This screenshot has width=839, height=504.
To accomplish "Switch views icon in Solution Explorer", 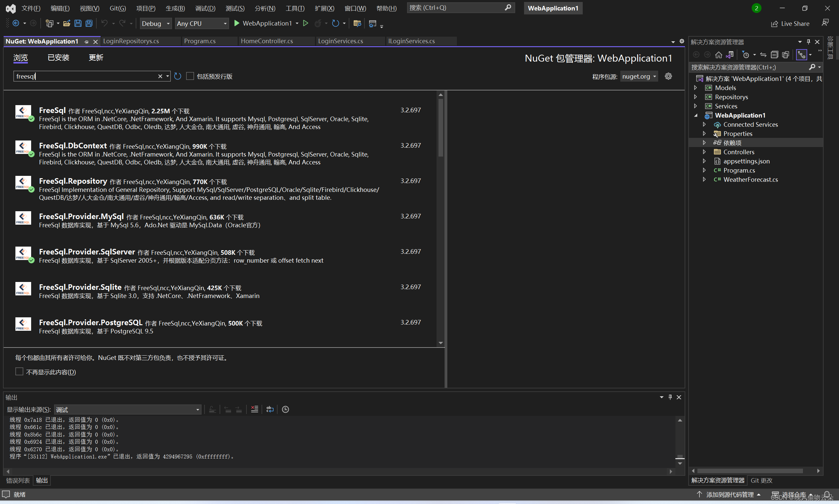I will [x=730, y=55].
